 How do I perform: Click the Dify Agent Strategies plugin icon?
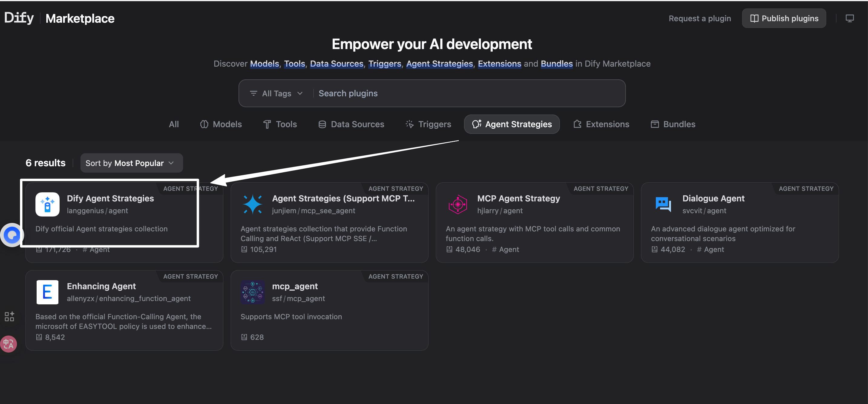coord(47,204)
